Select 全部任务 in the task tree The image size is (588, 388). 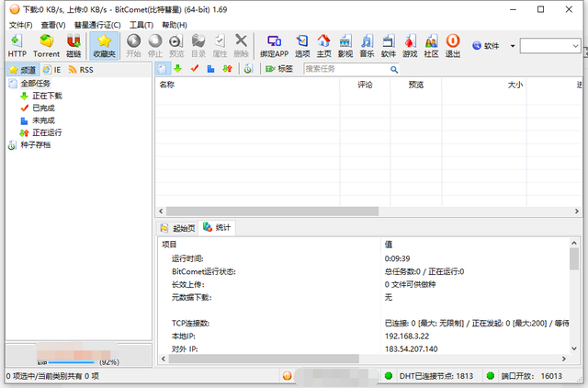tap(35, 84)
